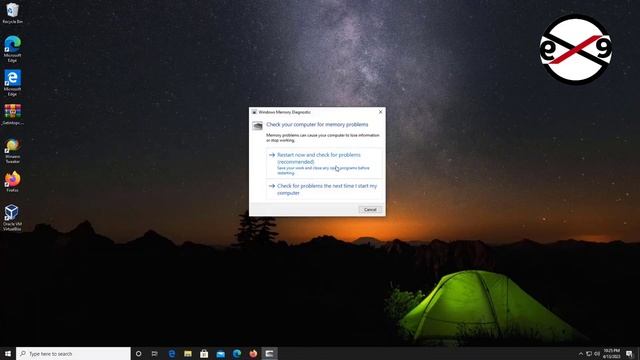Open the Mail app from the taskbar

(220, 353)
